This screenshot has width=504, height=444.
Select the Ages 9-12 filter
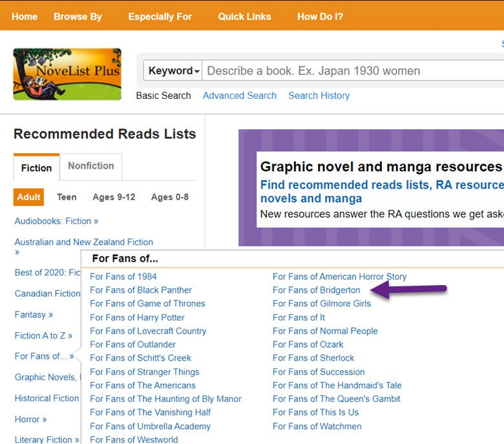(x=114, y=197)
